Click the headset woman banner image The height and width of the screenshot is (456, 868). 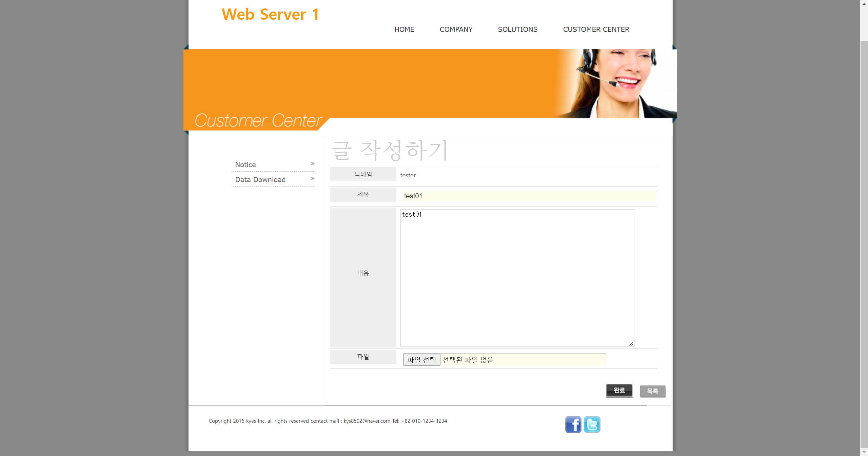(x=615, y=83)
